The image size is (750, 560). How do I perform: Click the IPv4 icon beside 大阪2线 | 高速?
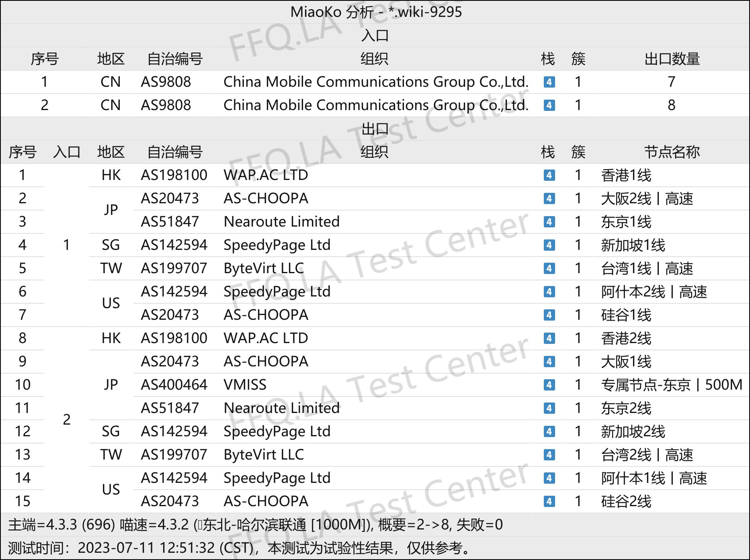coord(549,198)
